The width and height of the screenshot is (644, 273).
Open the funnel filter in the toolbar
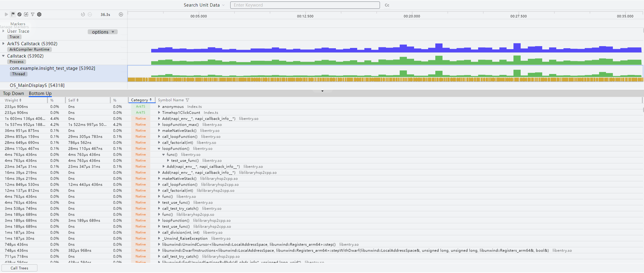[33, 14]
